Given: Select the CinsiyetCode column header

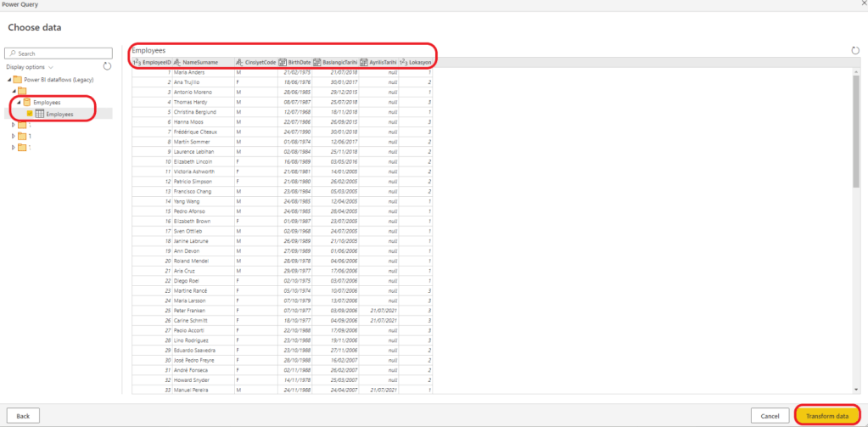Looking at the screenshot, I should (260, 63).
